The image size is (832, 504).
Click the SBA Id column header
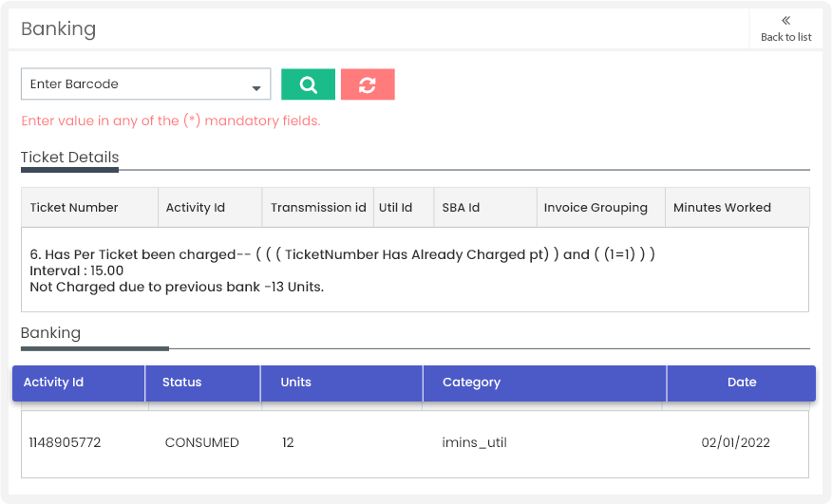pos(485,208)
